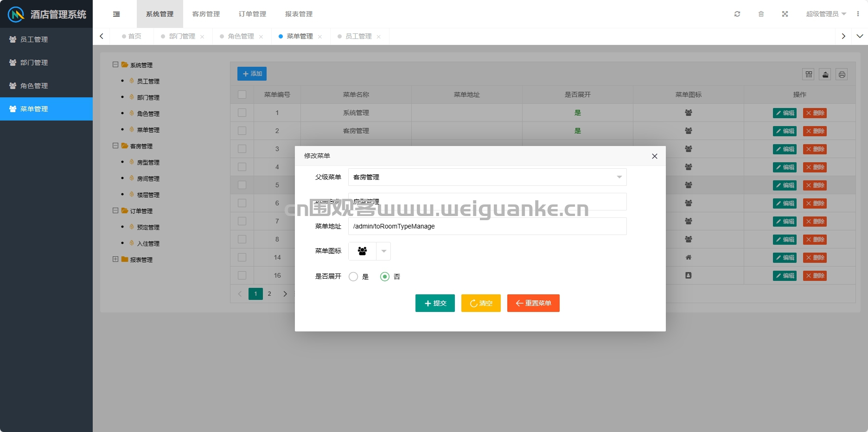Close the 角色管理 tab

261,37
